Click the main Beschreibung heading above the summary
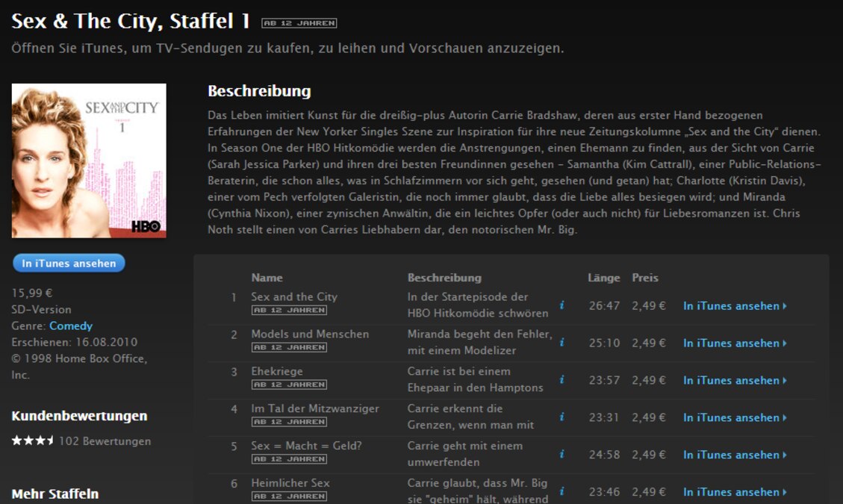 point(259,91)
